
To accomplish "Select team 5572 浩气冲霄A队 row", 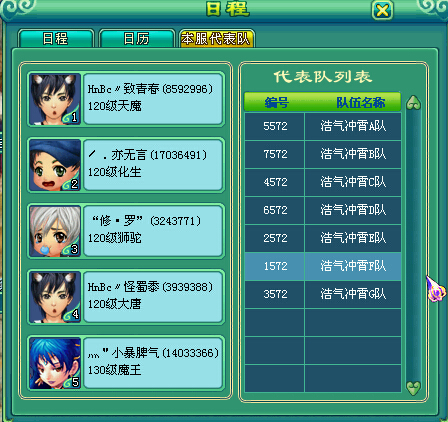I will pos(323,126).
